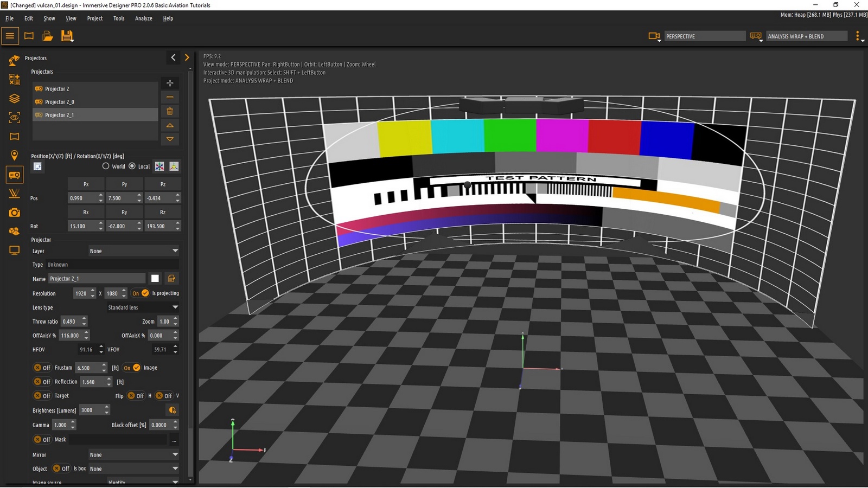The width and height of the screenshot is (868, 488).
Task: Open the Mirror dropdown
Action: pyautogui.click(x=134, y=455)
